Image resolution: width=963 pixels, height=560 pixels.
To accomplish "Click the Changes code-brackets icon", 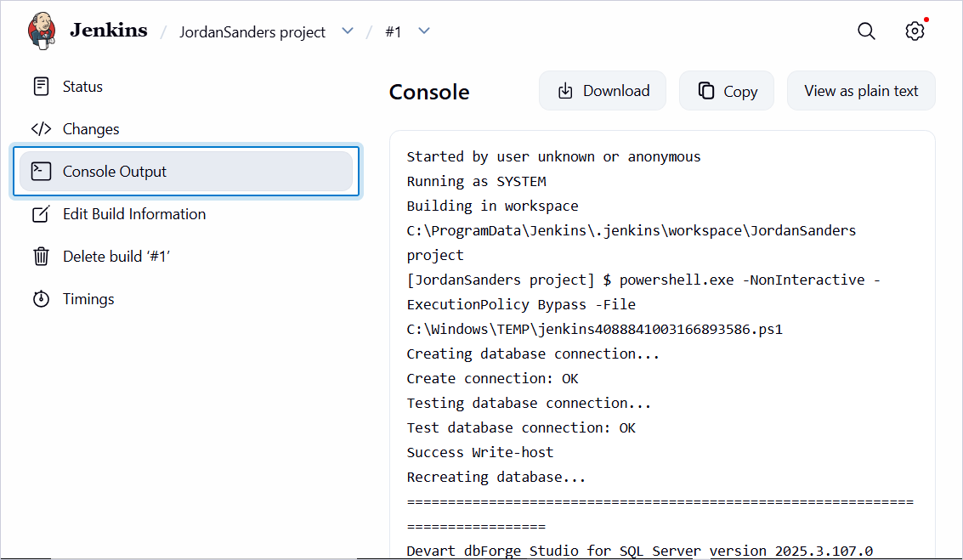I will [x=41, y=129].
